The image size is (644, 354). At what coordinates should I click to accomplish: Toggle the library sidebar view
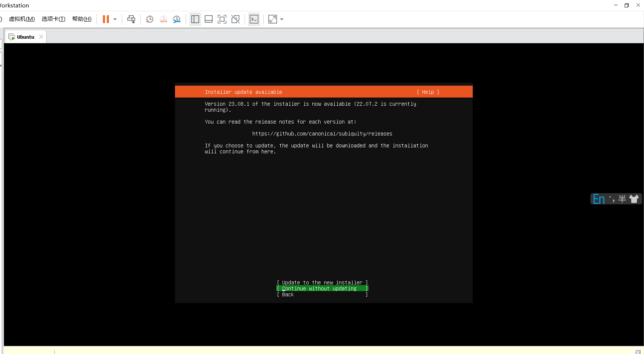tap(195, 19)
